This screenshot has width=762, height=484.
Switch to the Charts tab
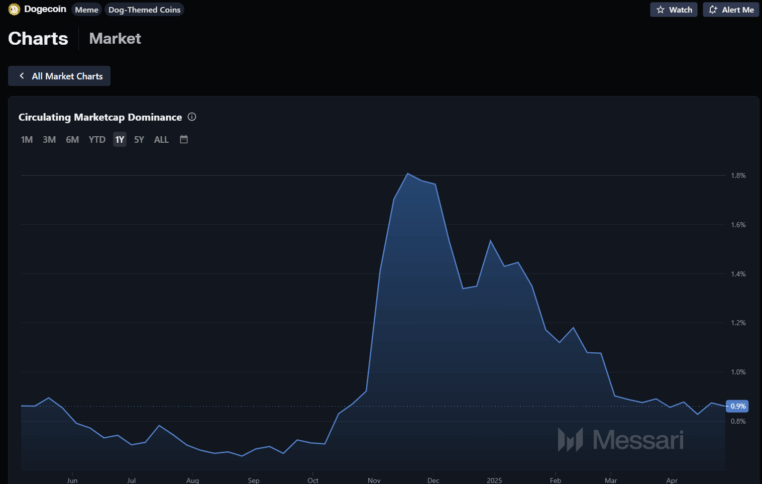(x=38, y=39)
